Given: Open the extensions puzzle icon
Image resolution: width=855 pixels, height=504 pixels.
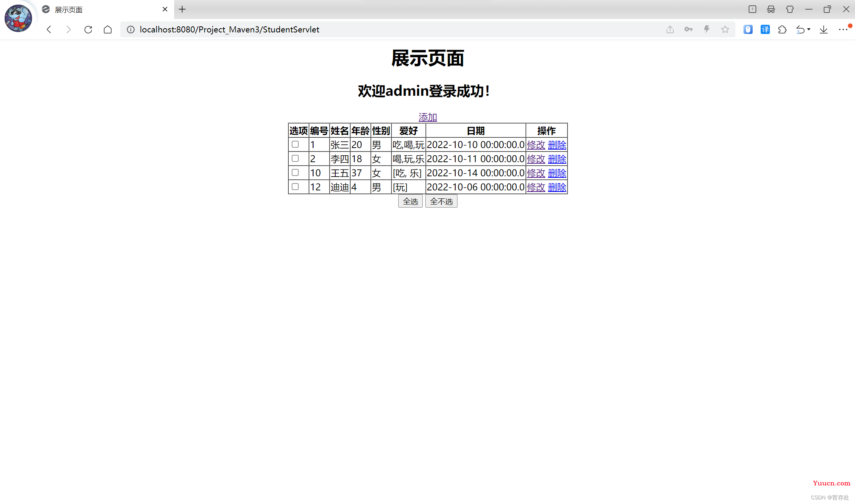Looking at the screenshot, I should pos(782,29).
